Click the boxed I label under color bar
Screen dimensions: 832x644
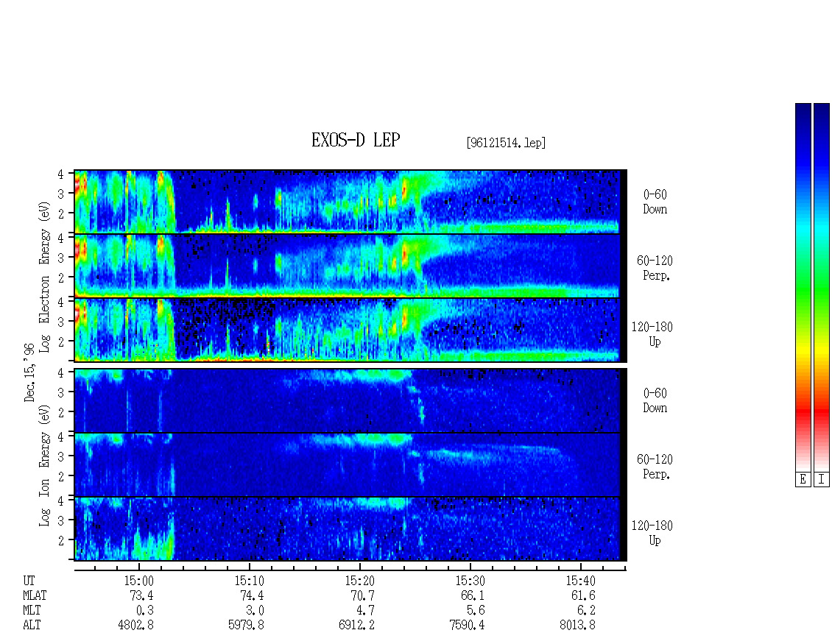tap(822, 479)
